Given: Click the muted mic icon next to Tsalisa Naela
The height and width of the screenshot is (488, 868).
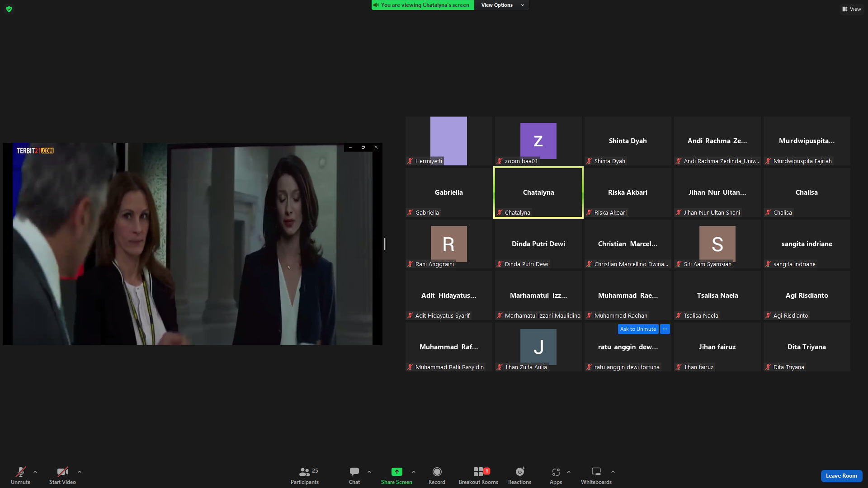Looking at the screenshot, I should [x=679, y=315].
